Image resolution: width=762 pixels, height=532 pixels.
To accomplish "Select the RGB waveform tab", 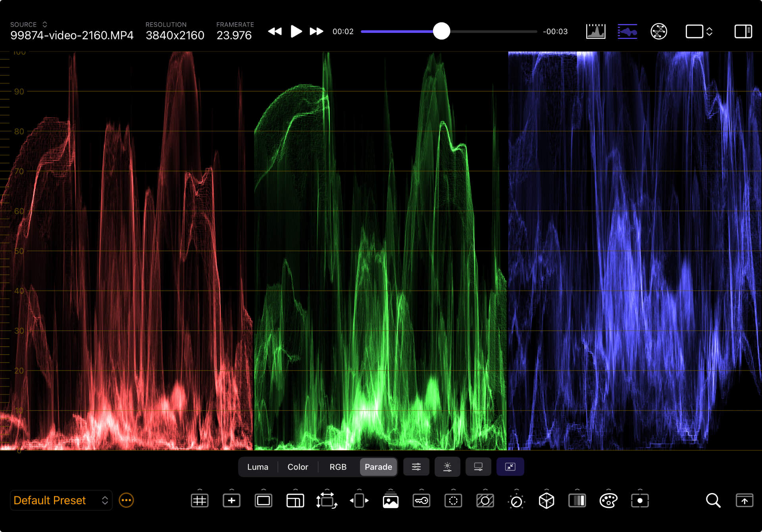I will 338,467.
